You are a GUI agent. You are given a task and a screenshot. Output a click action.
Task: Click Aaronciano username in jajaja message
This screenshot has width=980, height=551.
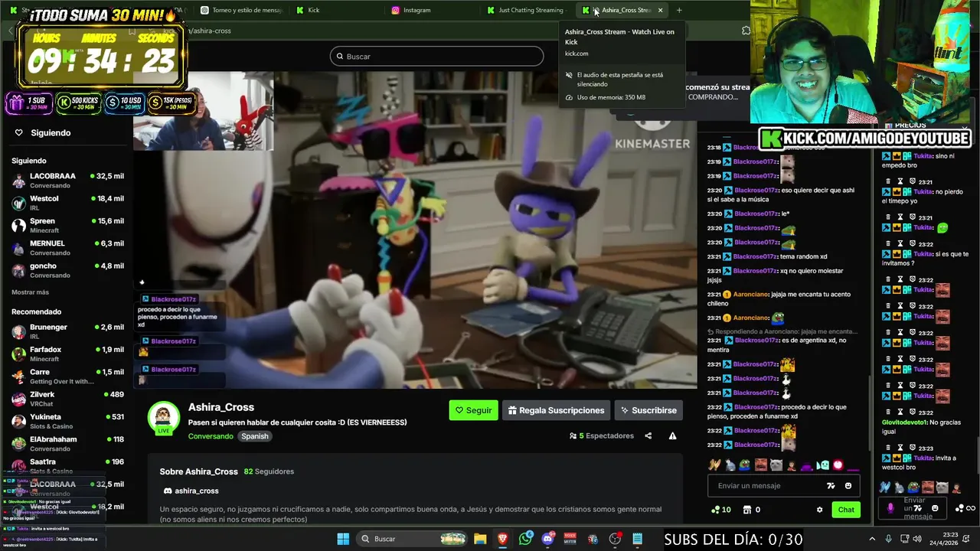point(751,294)
